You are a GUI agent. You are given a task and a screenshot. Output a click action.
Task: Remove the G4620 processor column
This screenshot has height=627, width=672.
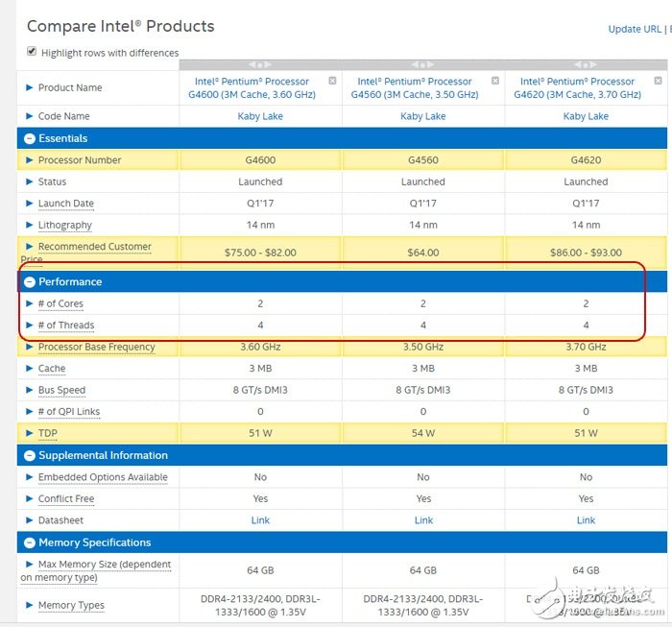pos(658,81)
